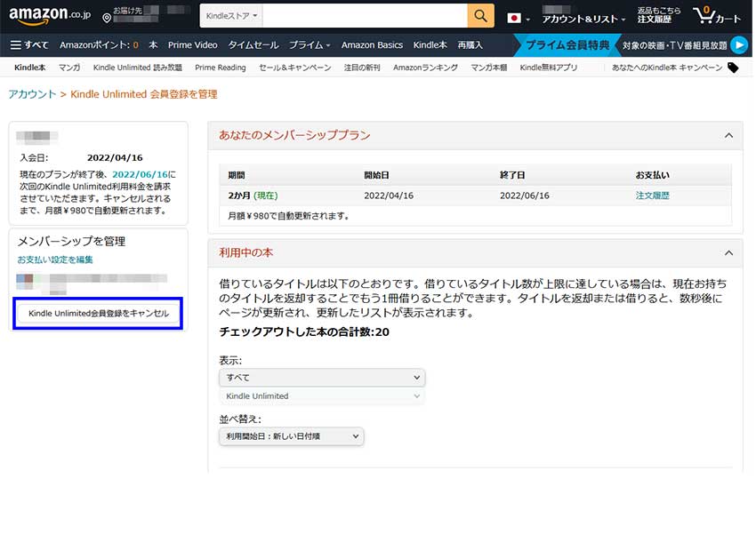756x535 pixels.
Task: Open the hamburger すべて menu
Action: (x=29, y=44)
